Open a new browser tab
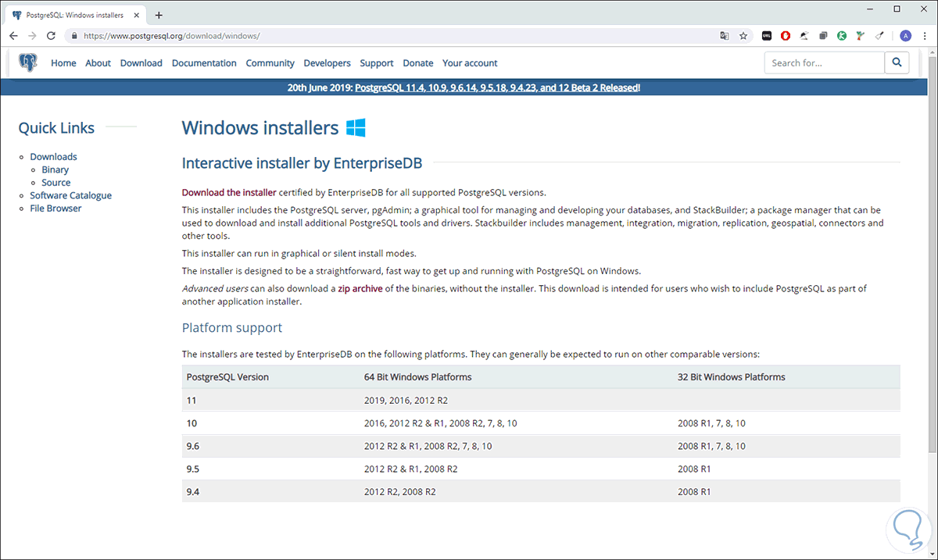938x560 pixels. (159, 14)
